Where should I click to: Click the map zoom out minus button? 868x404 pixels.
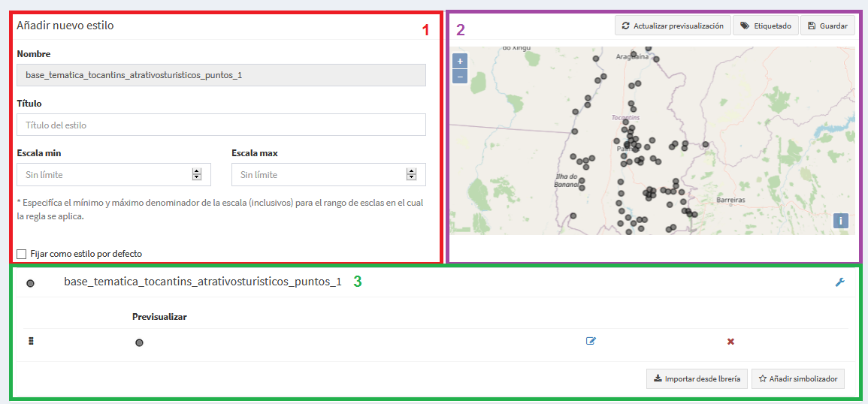click(460, 76)
